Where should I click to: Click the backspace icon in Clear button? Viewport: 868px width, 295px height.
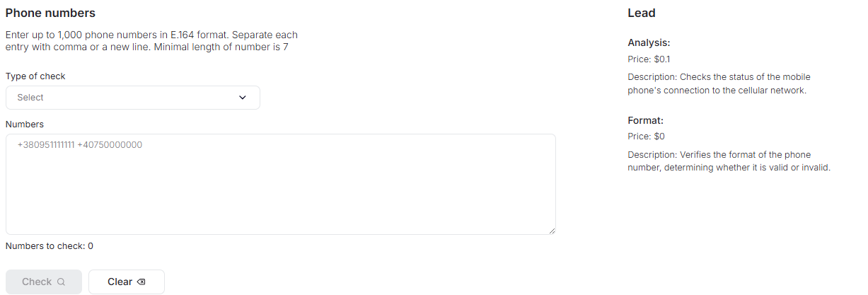coord(141,282)
